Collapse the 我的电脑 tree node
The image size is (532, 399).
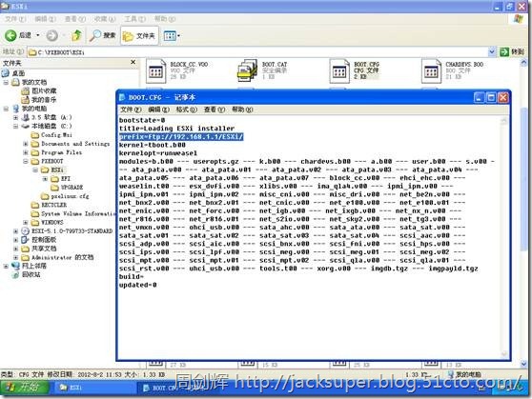[6, 109]
